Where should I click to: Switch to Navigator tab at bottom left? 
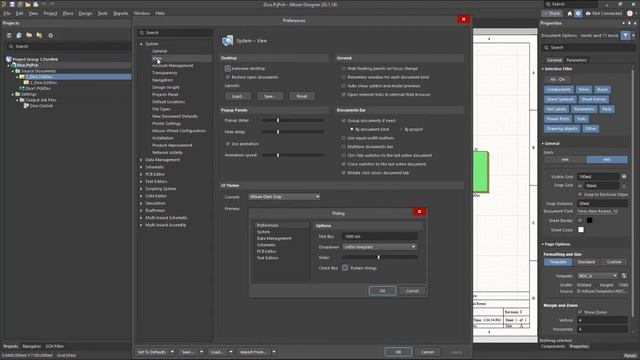pyautogui.click(x=31, y=347)
